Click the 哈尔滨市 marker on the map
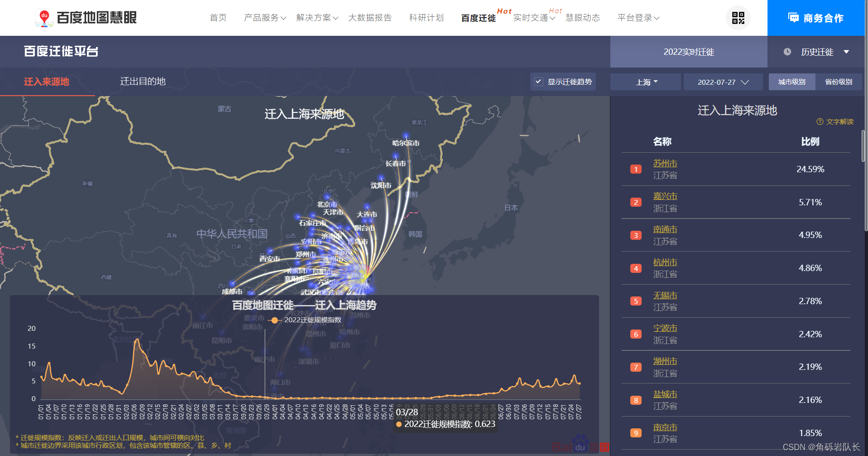The height and width of the screenshot is (456, 868). [x=406, y=136]
